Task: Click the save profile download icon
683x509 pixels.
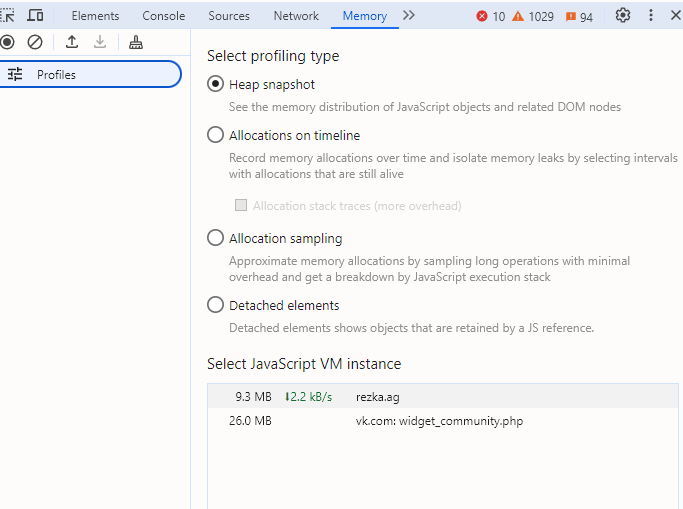Action: pos(100,42)
